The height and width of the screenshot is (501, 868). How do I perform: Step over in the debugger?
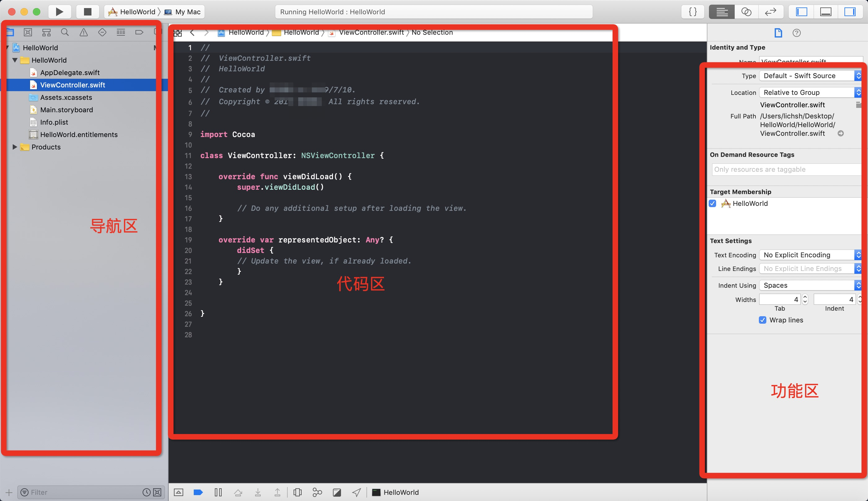pos(238,492)
